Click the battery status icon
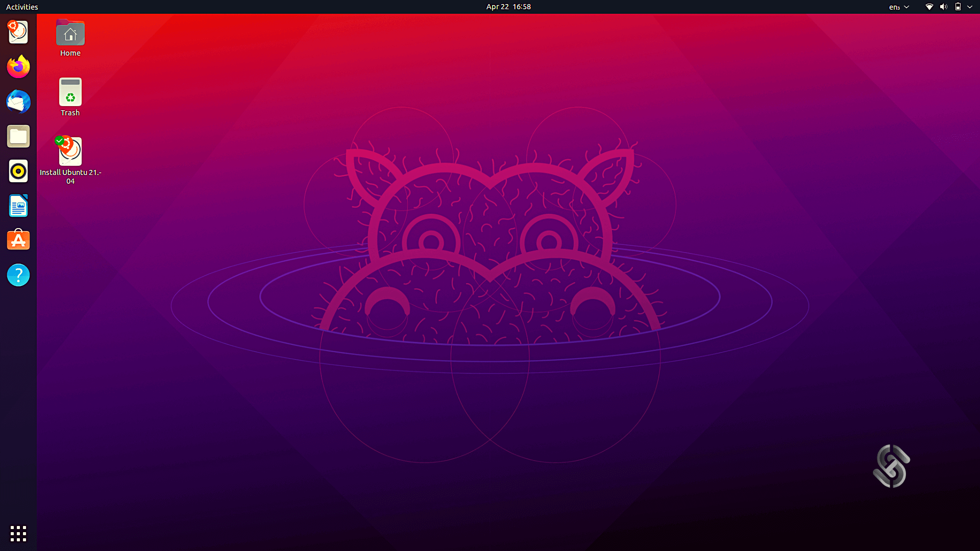This screenshot has width=980, height=551. click(x=958, y=7)
